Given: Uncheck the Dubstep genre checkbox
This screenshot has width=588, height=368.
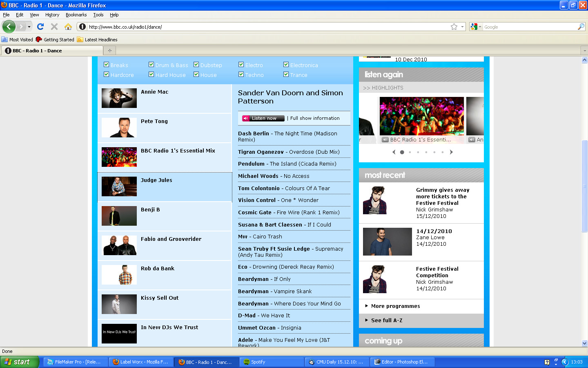Looking at the screenshot, I should 196,65.
